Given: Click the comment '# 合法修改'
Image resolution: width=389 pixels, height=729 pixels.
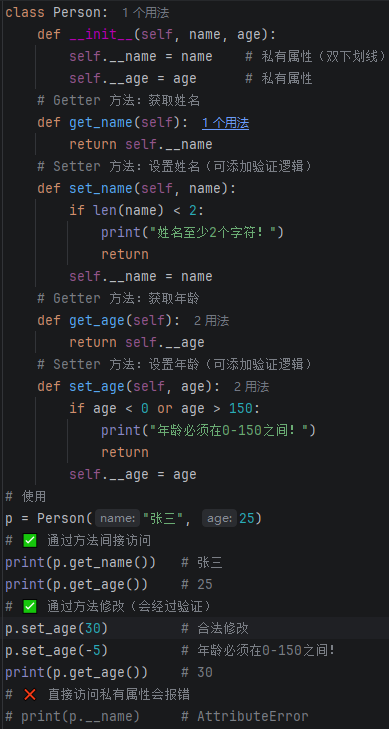Looking at the screenshot, I should coord(215,629).
